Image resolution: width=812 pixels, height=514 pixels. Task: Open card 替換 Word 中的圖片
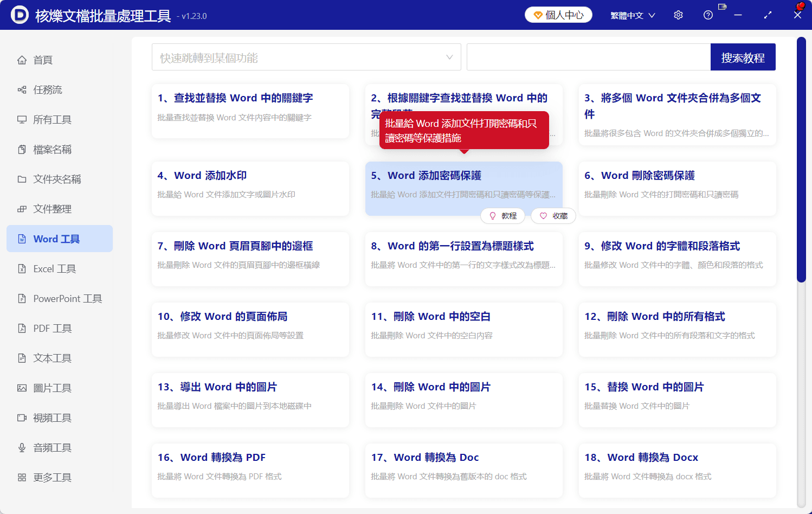tap(678, 400)
